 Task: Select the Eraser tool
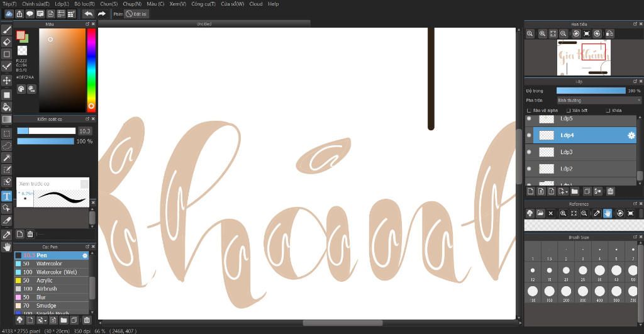point(6,42)
